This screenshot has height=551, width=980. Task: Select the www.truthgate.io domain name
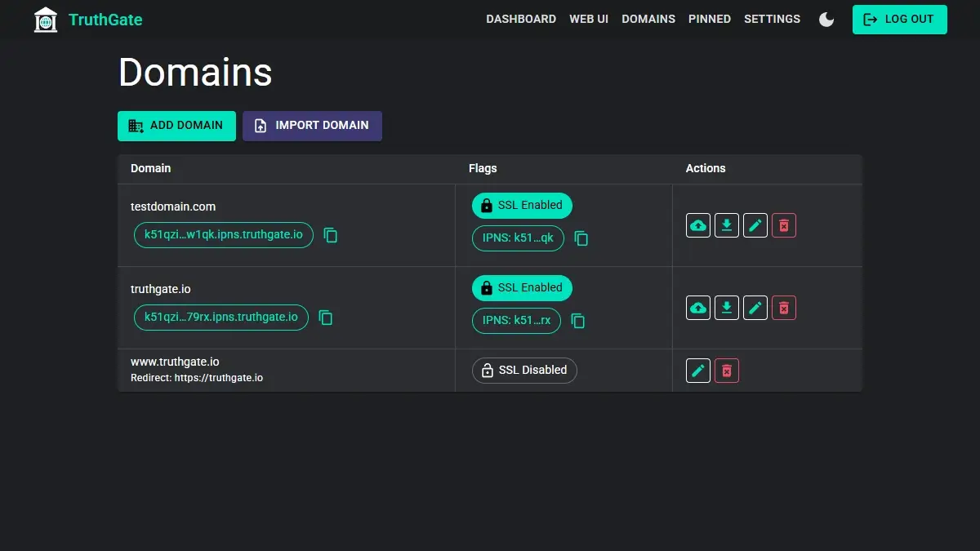pyautogui.click(x=175, y=362)
